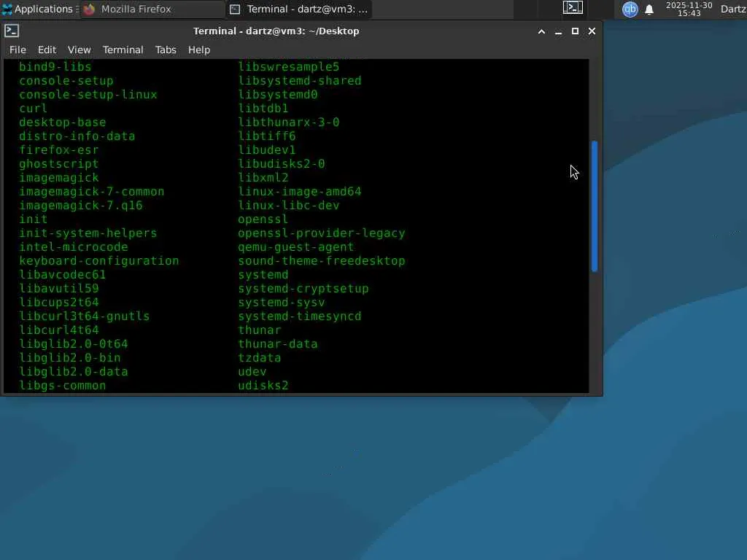Open the notifications bell icon
The height and width of the screenshot is (560, 747).
pyautogui.click(x=649, y=9)
